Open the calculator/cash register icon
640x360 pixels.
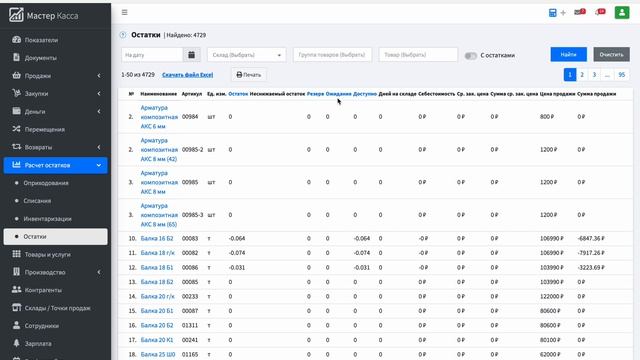point(552,13)
